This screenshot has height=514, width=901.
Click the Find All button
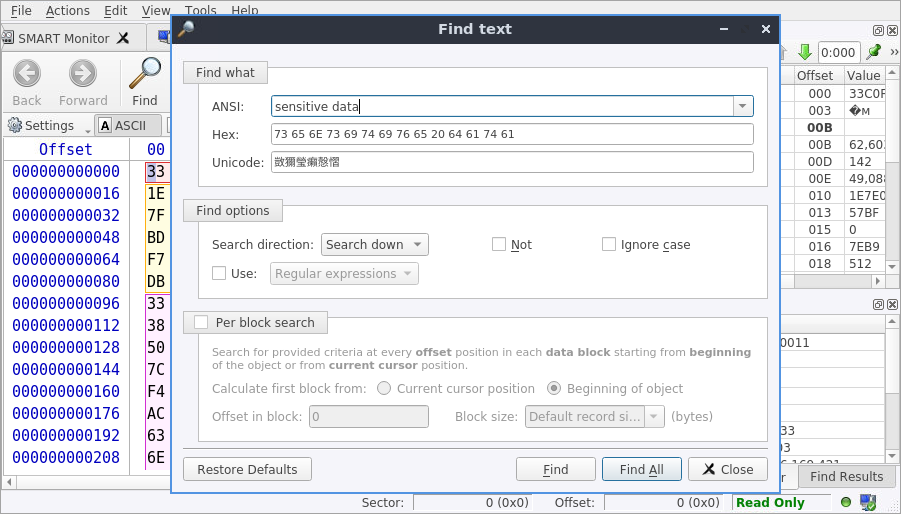click(x=642, y=469)
